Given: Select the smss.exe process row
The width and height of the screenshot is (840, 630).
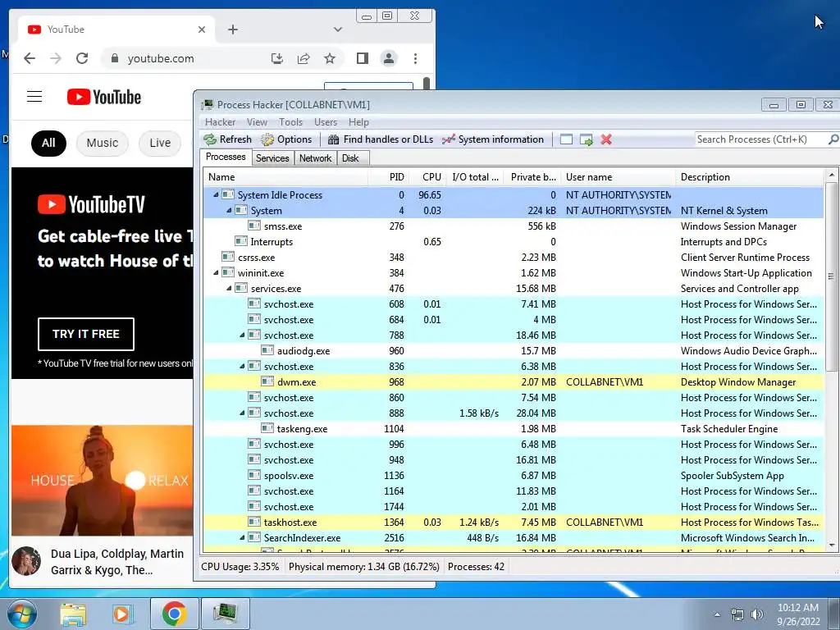Looking at the screenshot, I should pos(514,226).
